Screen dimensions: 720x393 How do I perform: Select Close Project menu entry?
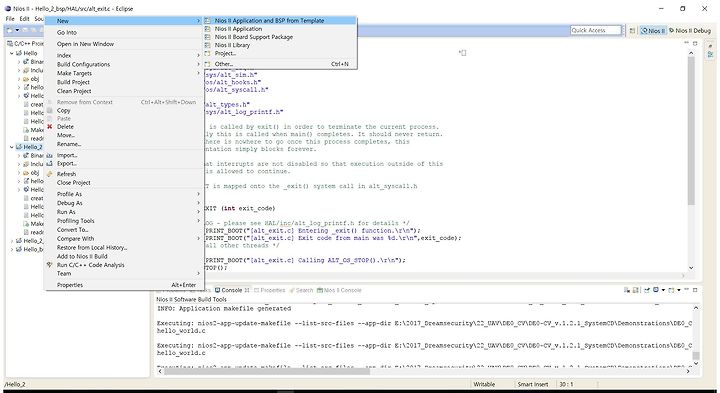tap(124, 183)
